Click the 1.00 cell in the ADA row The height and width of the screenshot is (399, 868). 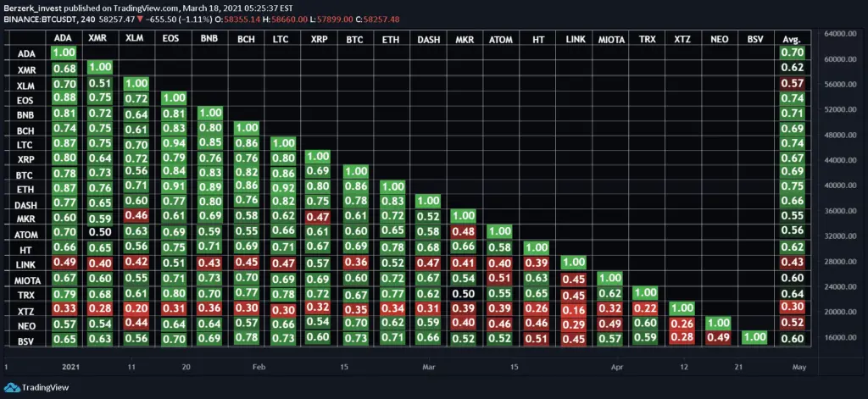point(63,53)
